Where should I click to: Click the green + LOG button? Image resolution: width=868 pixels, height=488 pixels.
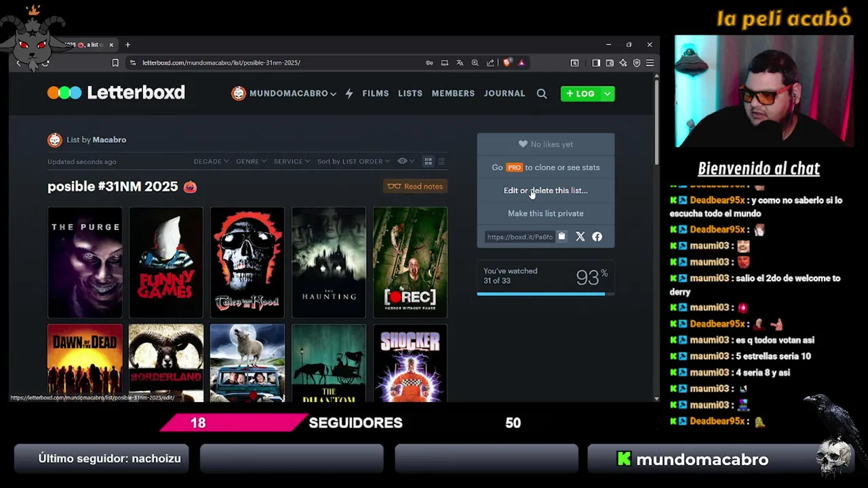(580, 94)
